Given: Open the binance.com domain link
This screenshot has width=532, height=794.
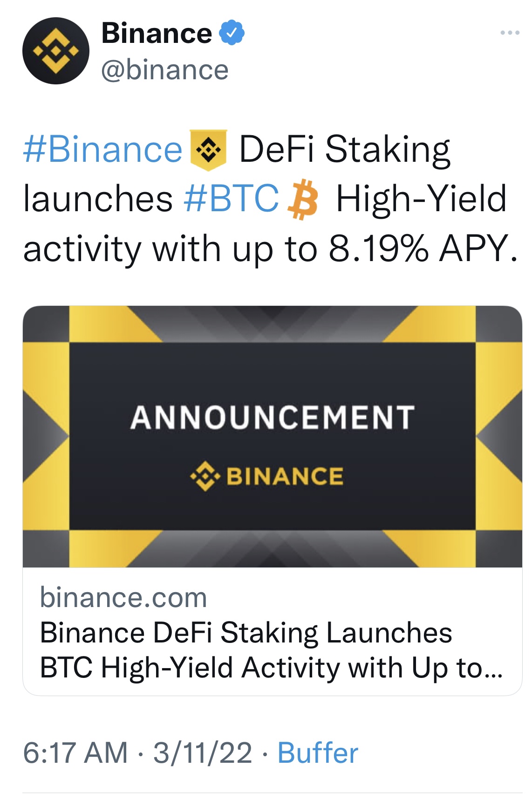Looking at the screenshot, I should coord(123,597).
